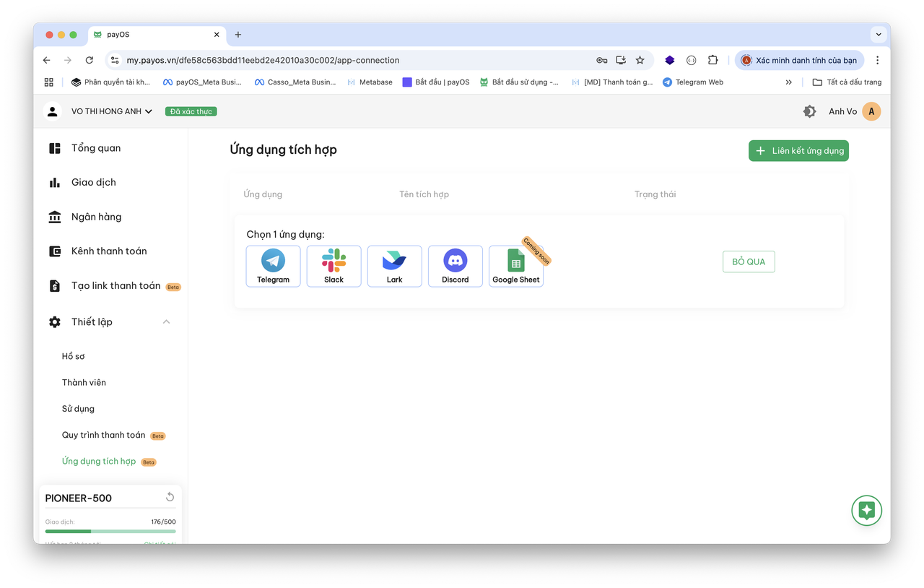This screenshot has height=588, width=924.
Task: Select the payOS browser tab
Action: [157, 35]
